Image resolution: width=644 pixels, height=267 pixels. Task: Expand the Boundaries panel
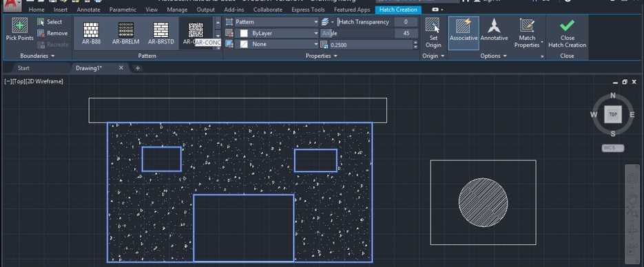point(37,56)
